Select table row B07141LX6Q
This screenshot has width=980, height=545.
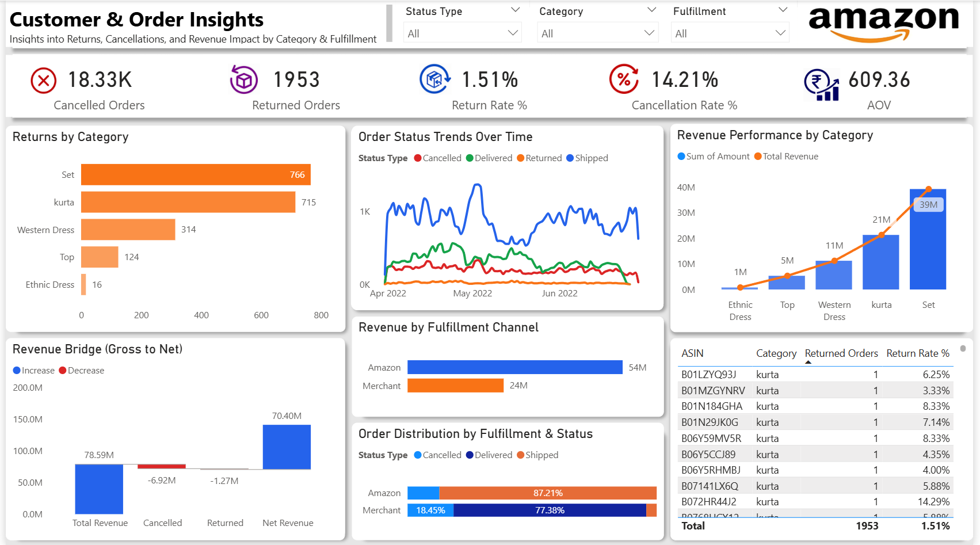[815, 486]
